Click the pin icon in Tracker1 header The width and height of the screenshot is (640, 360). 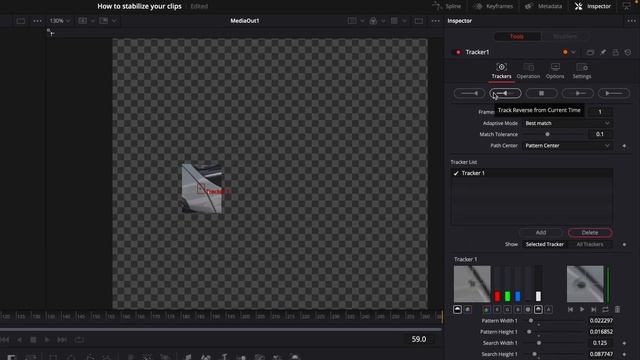(603, 52)
